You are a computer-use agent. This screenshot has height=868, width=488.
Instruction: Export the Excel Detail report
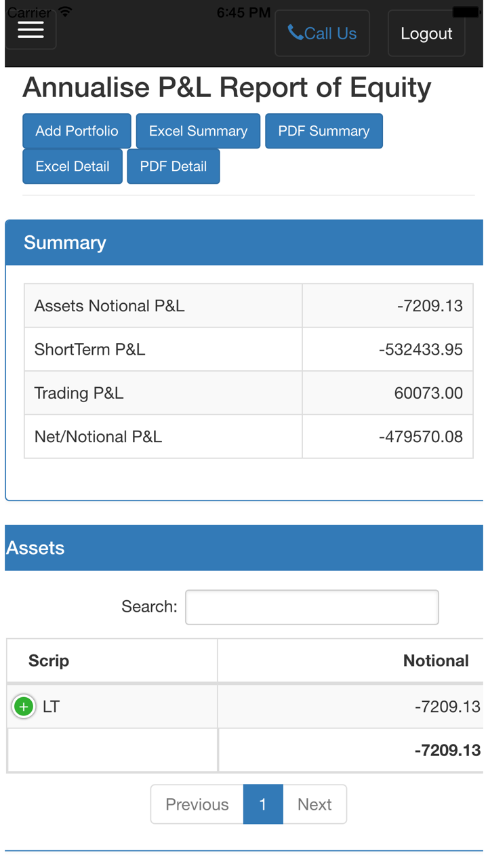[73, 166]
